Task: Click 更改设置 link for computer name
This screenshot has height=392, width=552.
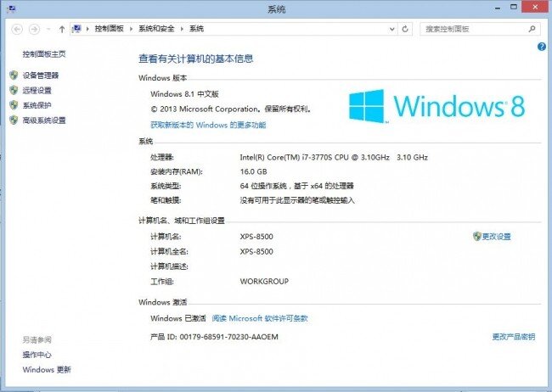Action: 497,237
